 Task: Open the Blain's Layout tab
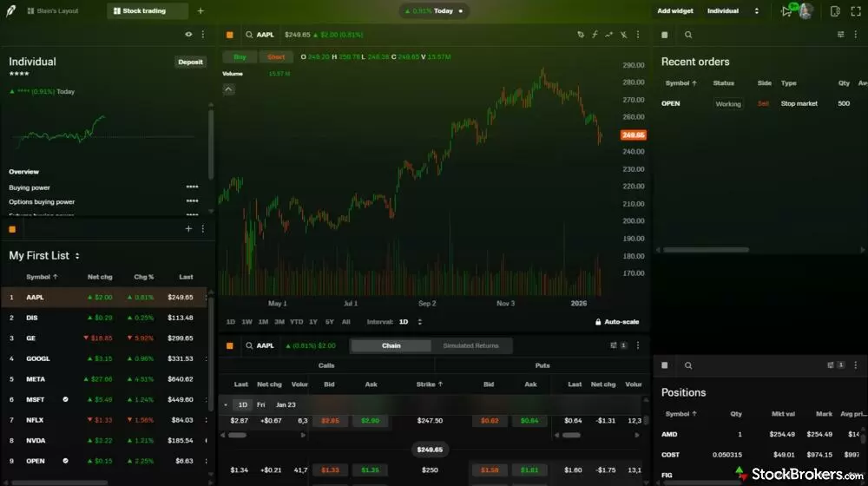point(53,10)
